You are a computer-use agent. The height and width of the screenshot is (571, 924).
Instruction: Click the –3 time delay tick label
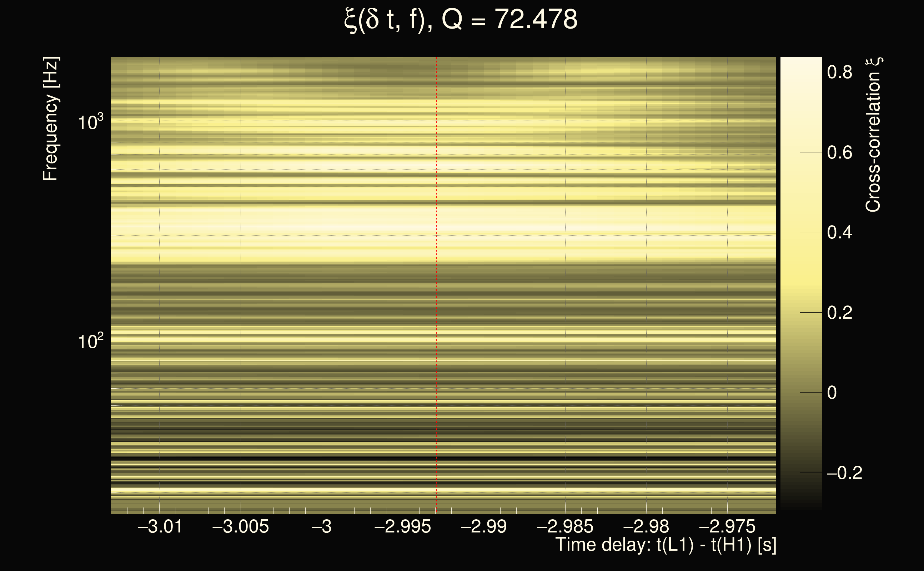321,526
